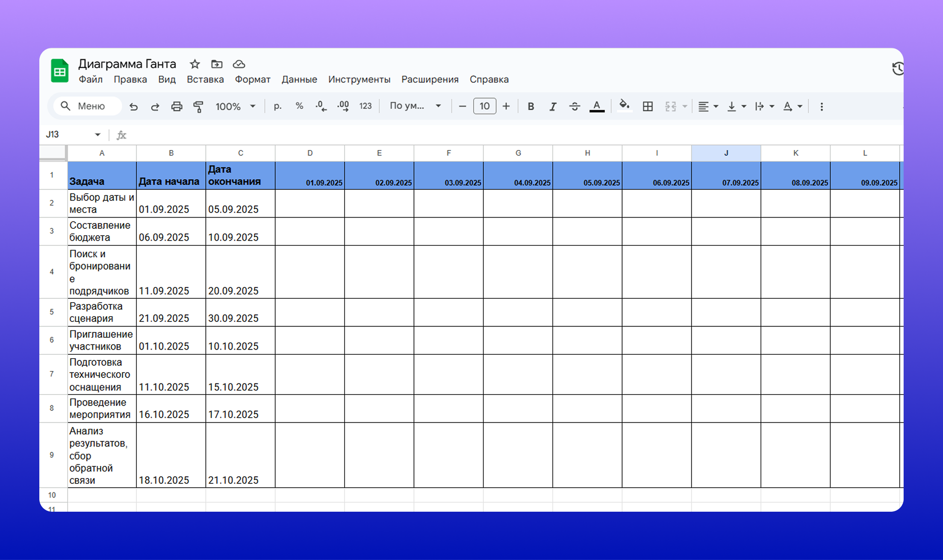Click the increase font size plus button

506,106
